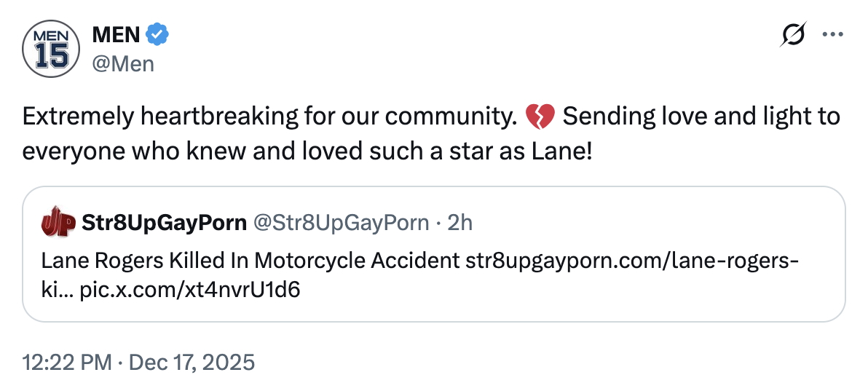
Task: Go to the @Men handle
Action: pyautogui.click(x=123, y=64)
